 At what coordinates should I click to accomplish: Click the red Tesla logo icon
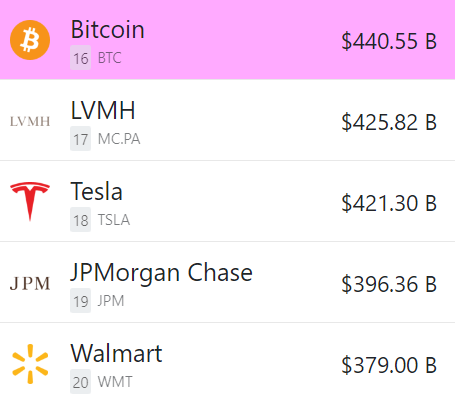coord(30,202)
